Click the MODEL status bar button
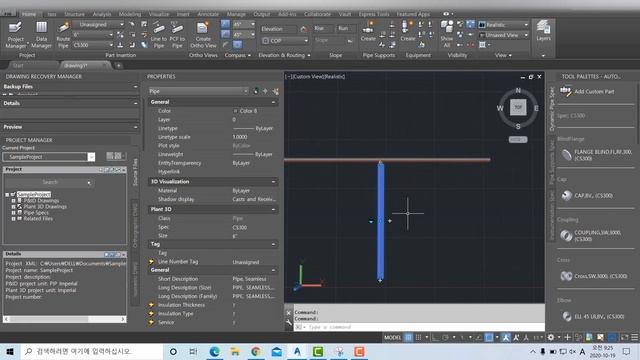Viewport: 640px width, 360px height. tap(393, 338)
